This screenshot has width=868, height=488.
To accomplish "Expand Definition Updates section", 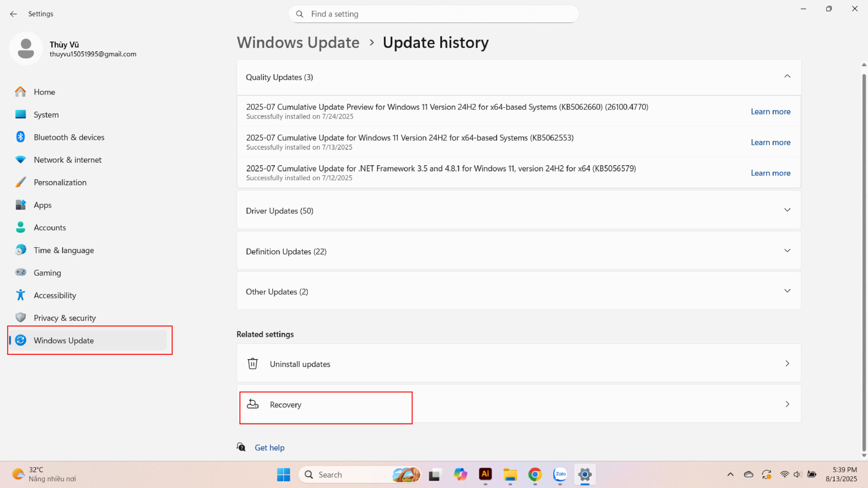I will point(787,251).
